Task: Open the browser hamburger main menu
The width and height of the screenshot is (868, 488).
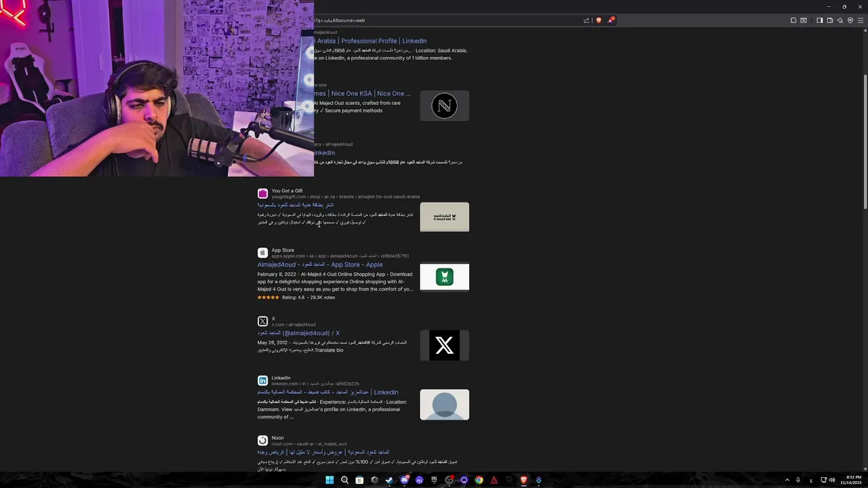Action: (x=861, y=20)
